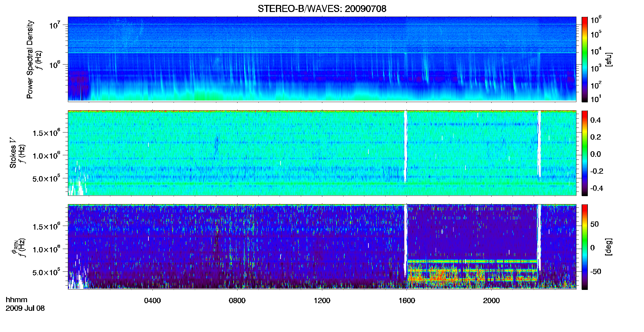Select the date text 2009 Jul 08
The width and height of the screenshot is (644, 332).
(x=25, y=308)
